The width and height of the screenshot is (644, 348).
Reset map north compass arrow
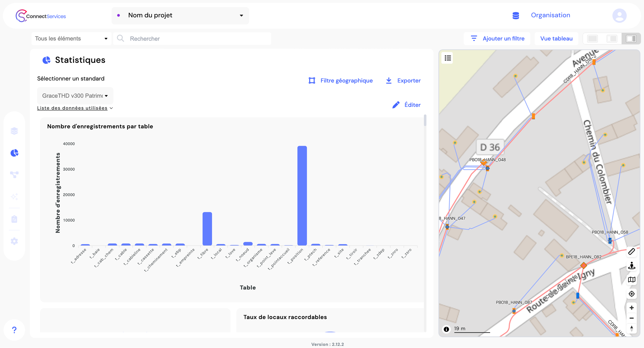631,329
